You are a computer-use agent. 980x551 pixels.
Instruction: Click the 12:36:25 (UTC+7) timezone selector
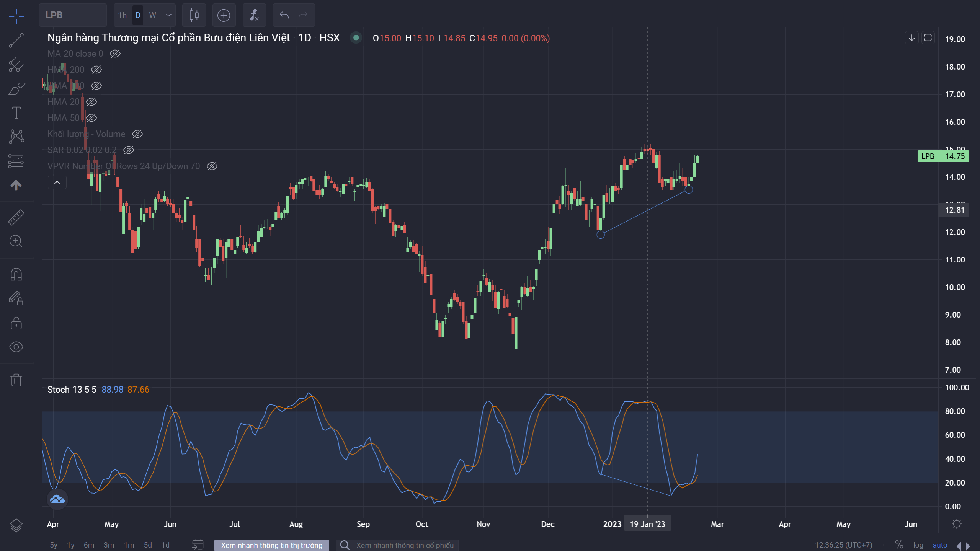[x=844, y=545]
